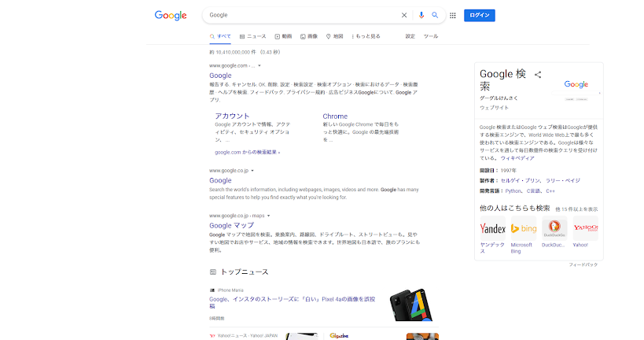Switch to the ニュース tab
644x340 pixels.
click(x=253, y=36)
